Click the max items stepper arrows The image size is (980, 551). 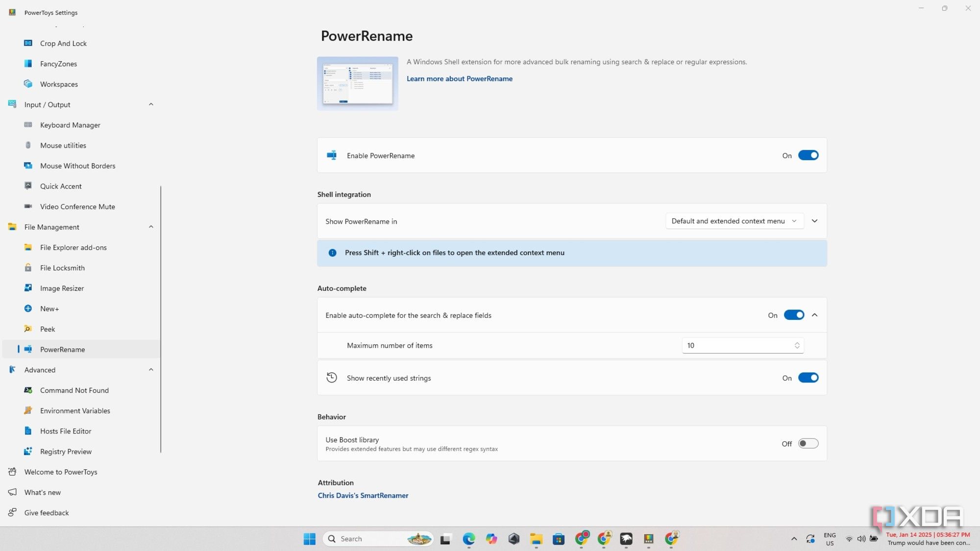(x=797, y=345)
